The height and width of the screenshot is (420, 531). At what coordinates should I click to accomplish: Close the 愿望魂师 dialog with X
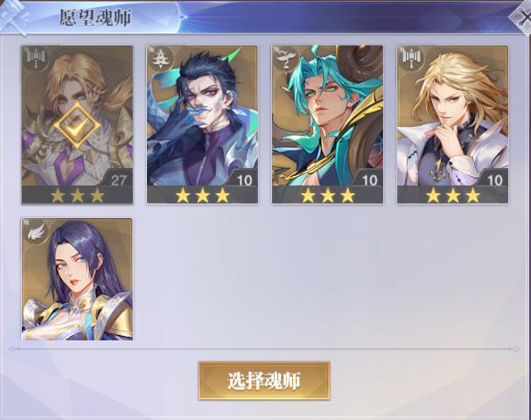point(521,17)
